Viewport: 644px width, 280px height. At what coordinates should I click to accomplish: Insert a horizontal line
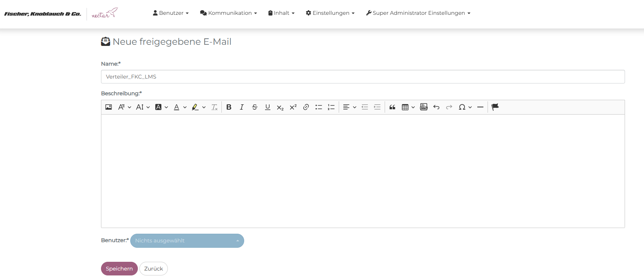[480, 107]
